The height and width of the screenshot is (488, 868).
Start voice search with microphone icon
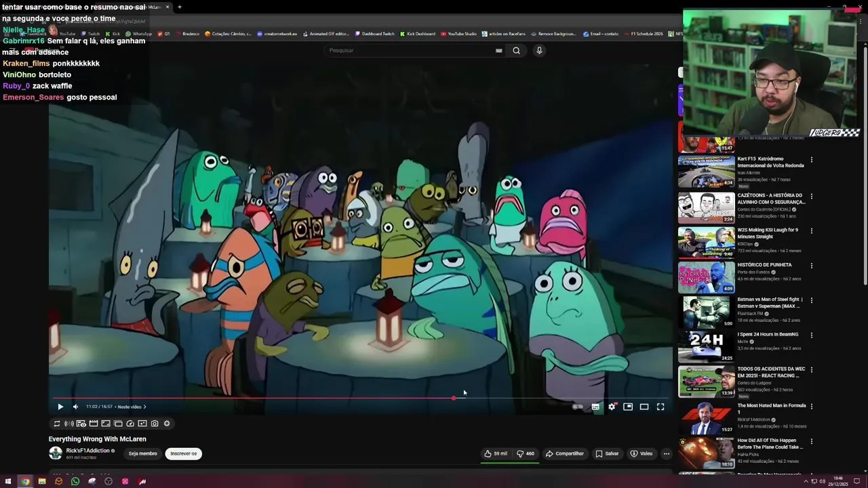pyautogui.click(x=539, y=50)
